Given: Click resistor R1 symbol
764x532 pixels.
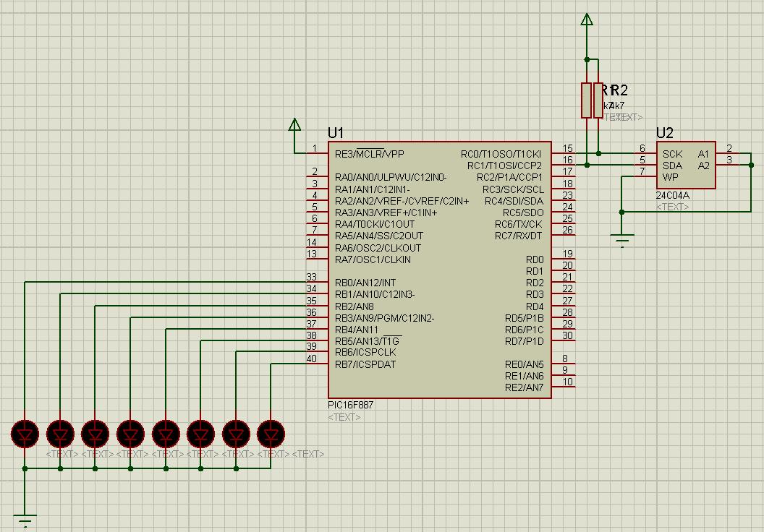Looking at the screenshot, I should (587, 101).
